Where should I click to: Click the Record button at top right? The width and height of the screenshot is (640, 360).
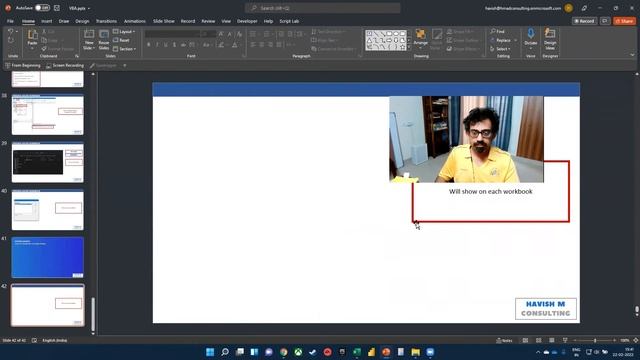pyautogui.click(x=584, y=21)
